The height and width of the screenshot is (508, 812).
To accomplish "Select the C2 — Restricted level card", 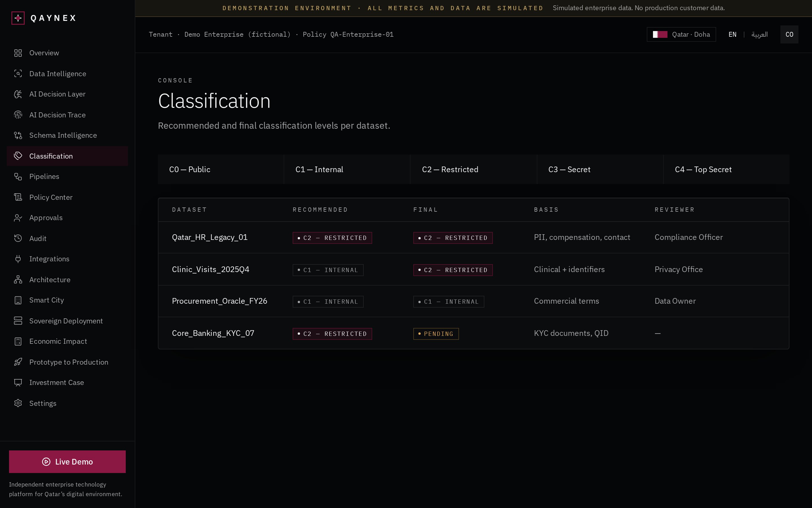I will (473, 169).
